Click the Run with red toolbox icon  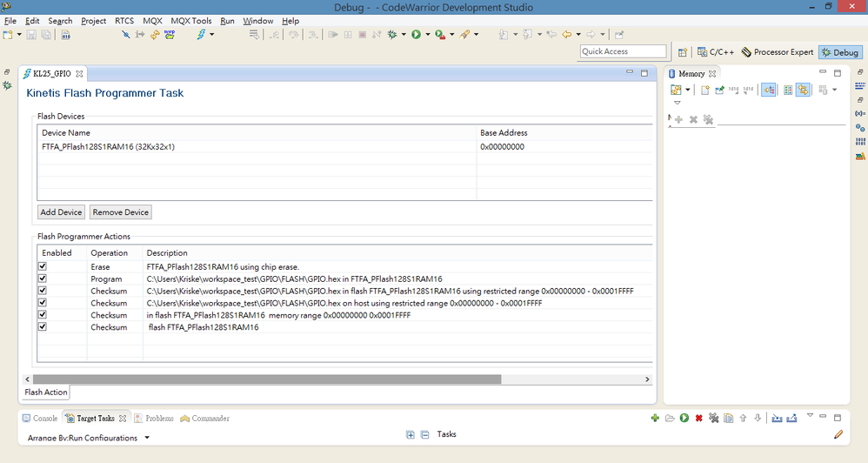[x=440, y=34]
